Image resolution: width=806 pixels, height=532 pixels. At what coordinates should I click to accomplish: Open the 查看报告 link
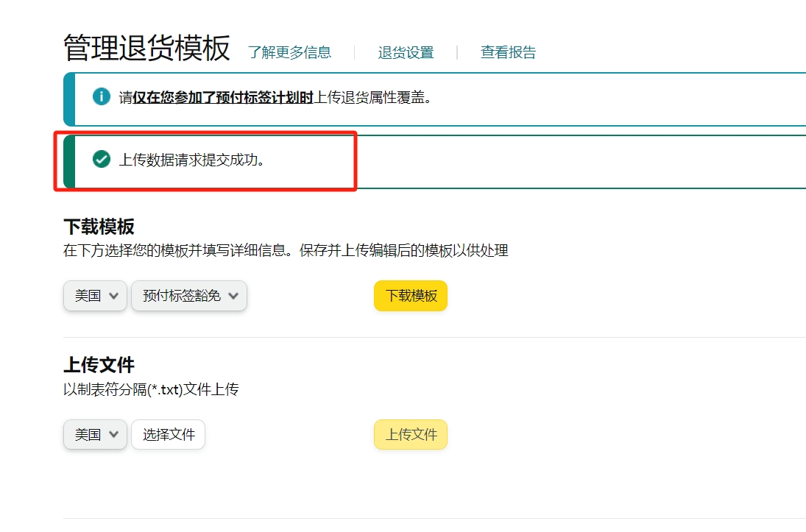[508, 52]
